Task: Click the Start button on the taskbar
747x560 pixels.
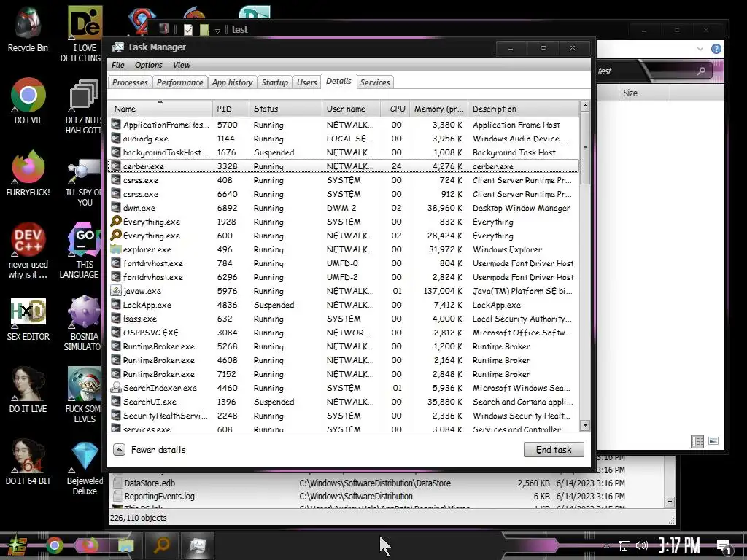Action: (16, 545)
